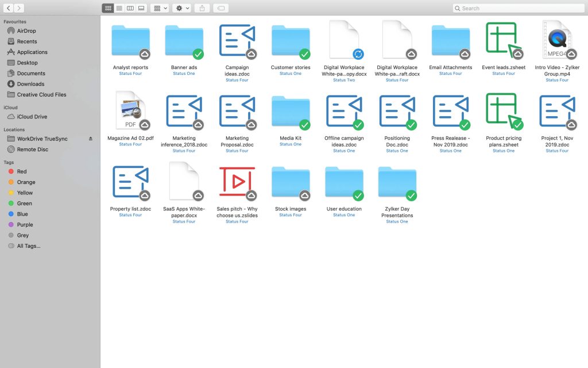The height and width of the screenshot is (368, 588).
Task: Select the Purple tag in sidebar
Action: click(25, 225)
